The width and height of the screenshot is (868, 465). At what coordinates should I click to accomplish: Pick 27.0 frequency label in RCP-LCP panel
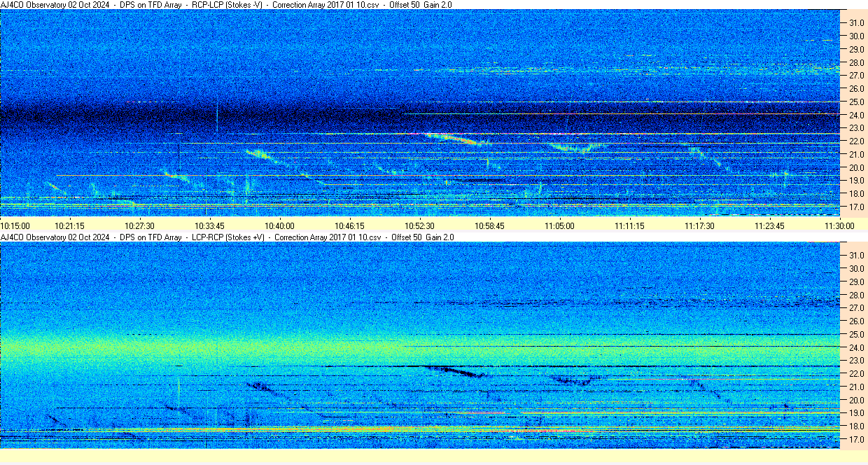[857, 75]
